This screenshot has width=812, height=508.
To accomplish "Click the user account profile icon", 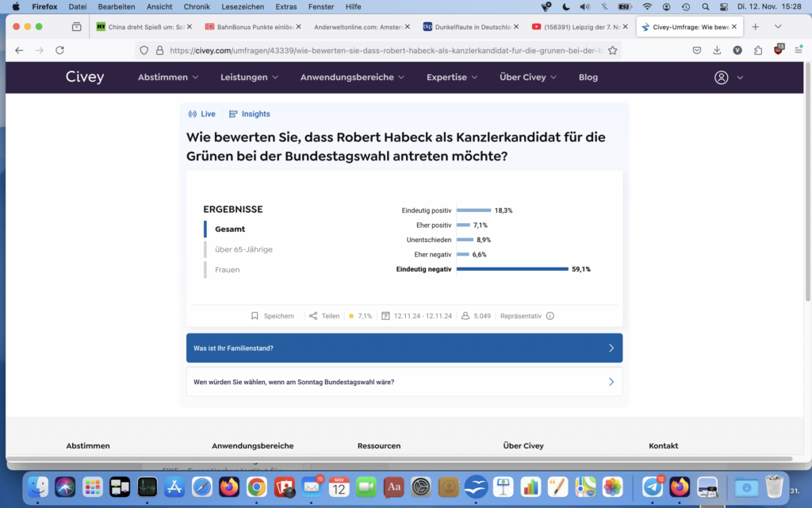I will (721, 78).
